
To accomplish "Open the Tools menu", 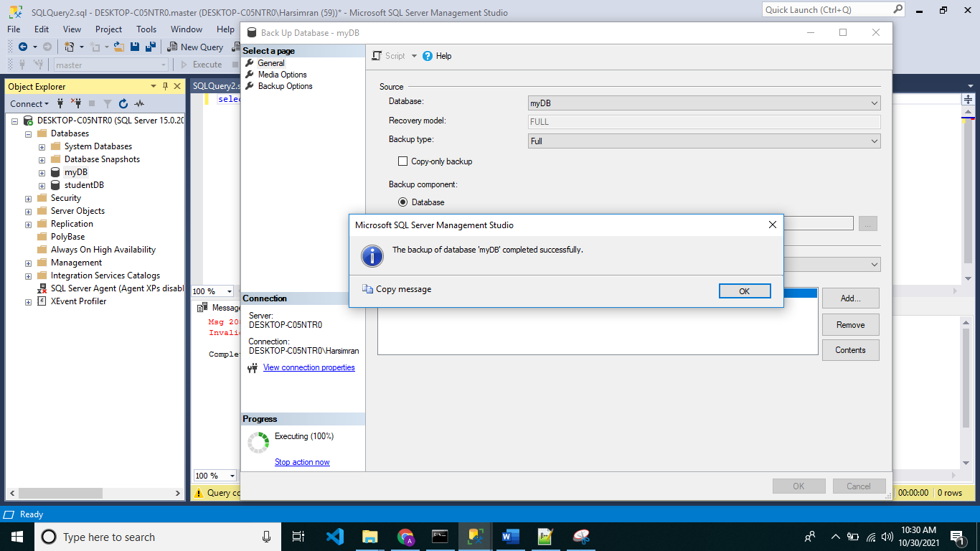I will tap(146, 29).
